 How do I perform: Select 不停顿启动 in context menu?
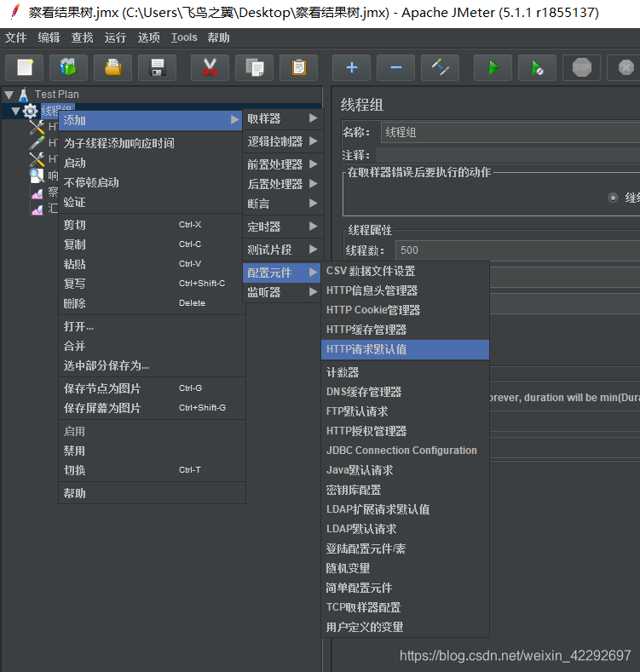(152, 182)
